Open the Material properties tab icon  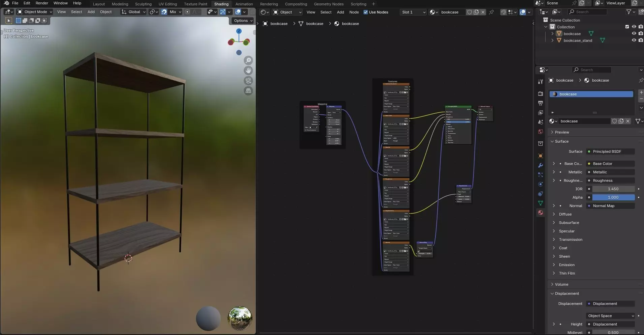[x=541, y=213]
